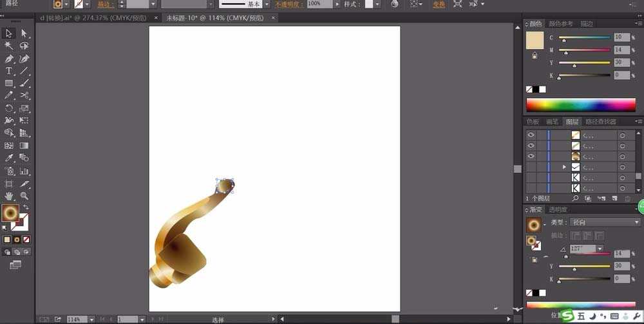
Task: Toggle visibility of the third layer item
Action: coord(531,156)
